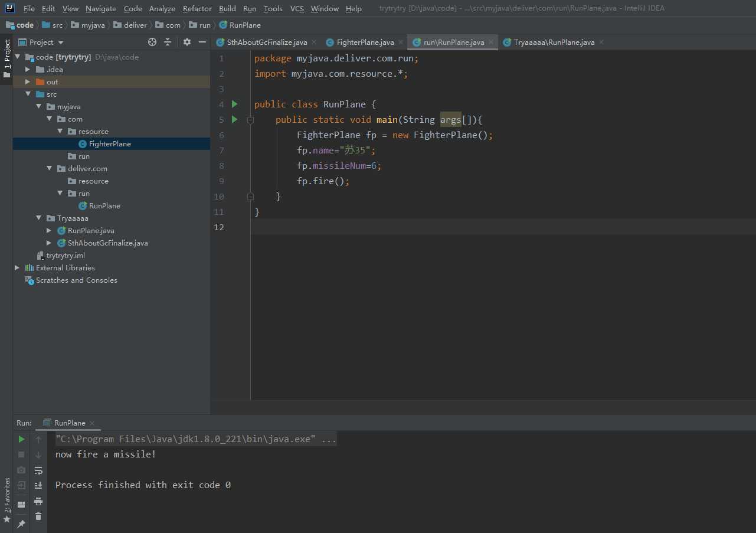756x533 pixels.
Task: Collapse the deliver.com package
Action: [49, 169]
